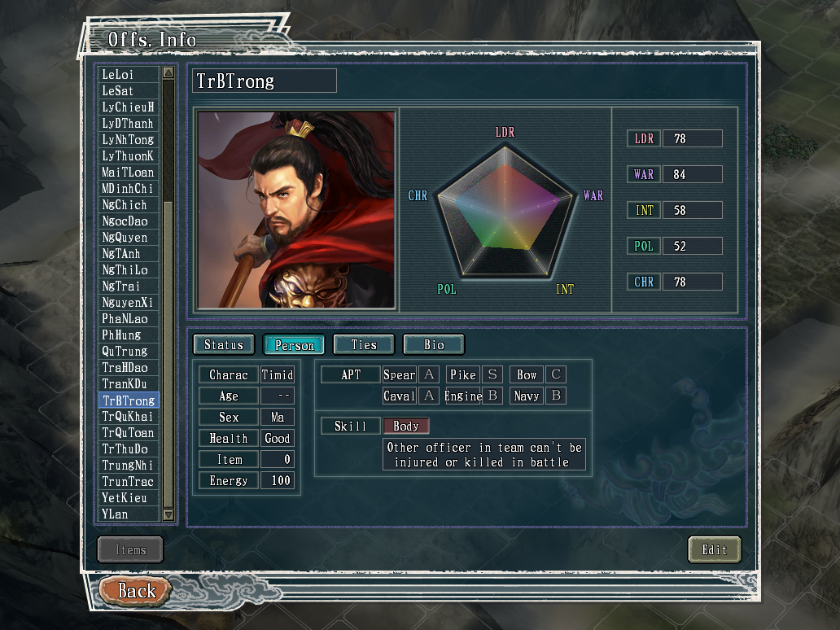Image resolution: width=840 pixels, height=630 pixels.
Task: Open the Items button
Action: tap(130, 549)
